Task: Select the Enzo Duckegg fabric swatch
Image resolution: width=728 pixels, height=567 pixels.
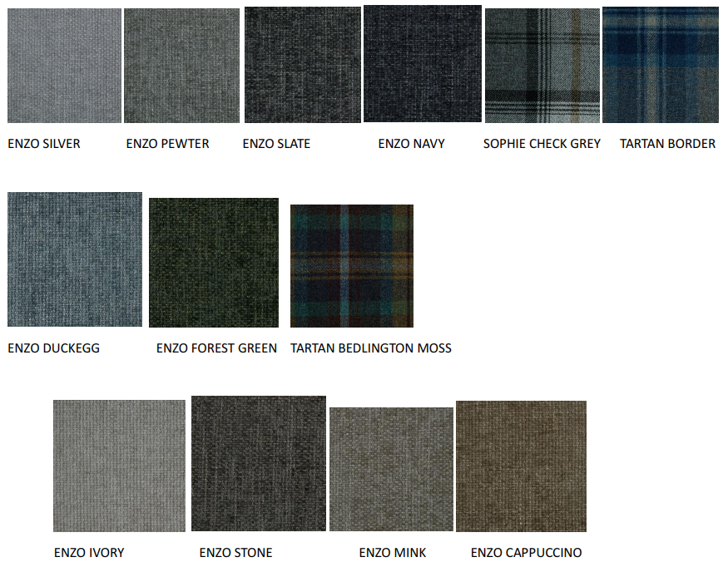Action: click(75, 259)
